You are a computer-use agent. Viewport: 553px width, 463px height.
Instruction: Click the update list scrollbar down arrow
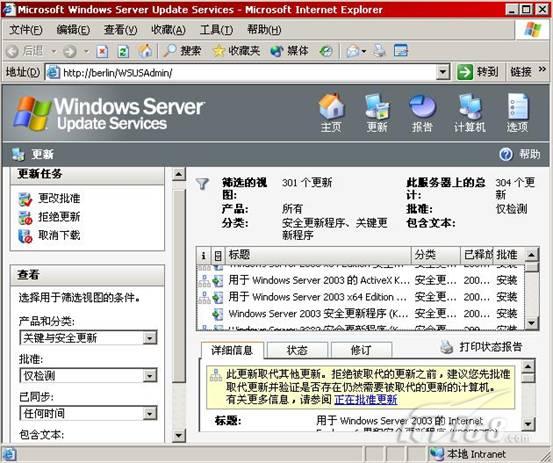tap(532, 323)
